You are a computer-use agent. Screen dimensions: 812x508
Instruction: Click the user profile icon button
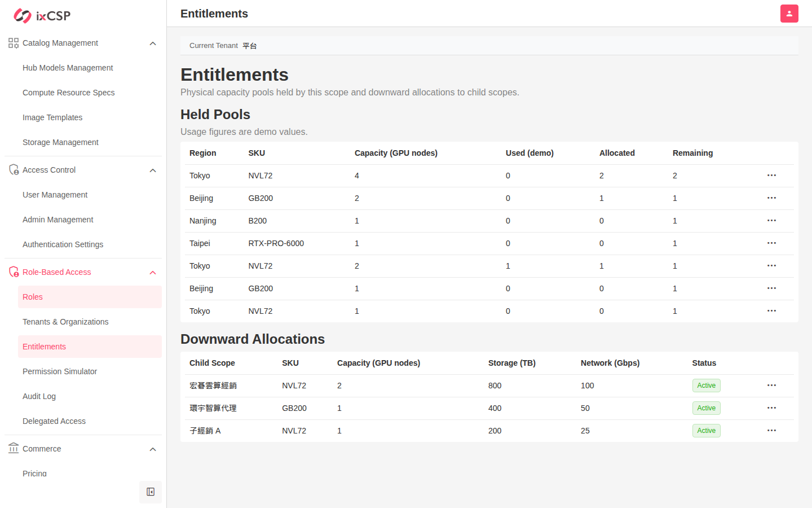[789, 14]
